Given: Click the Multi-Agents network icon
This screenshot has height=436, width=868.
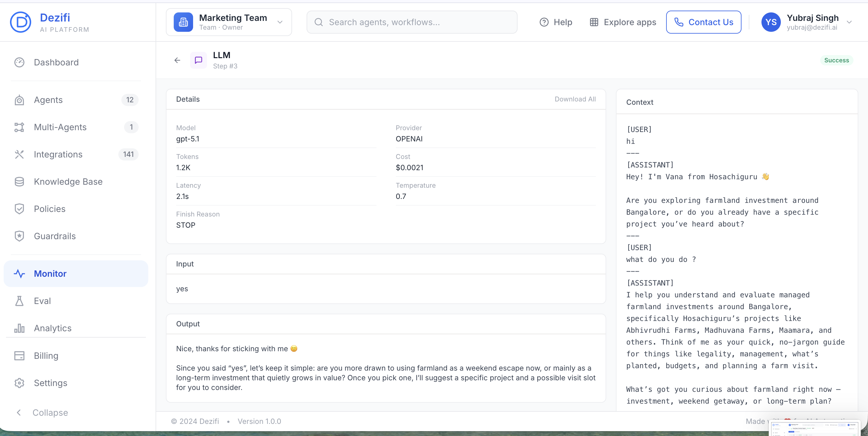Looking at the screenshot, I should tap(19, 127).
